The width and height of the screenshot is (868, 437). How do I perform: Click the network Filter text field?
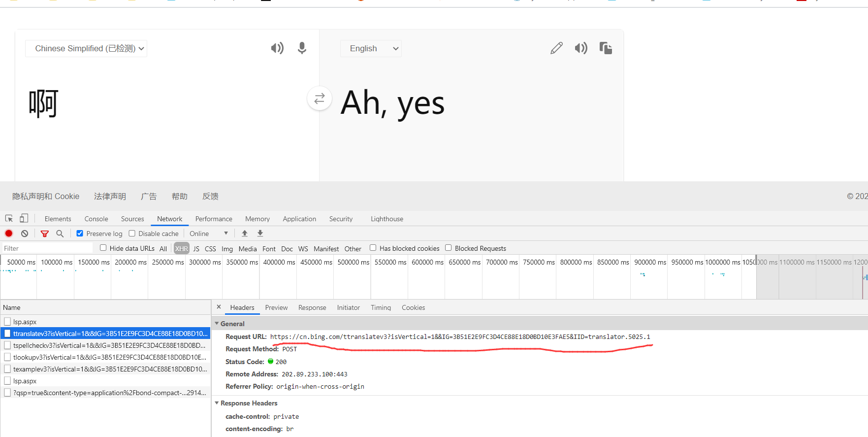[47, 248]
